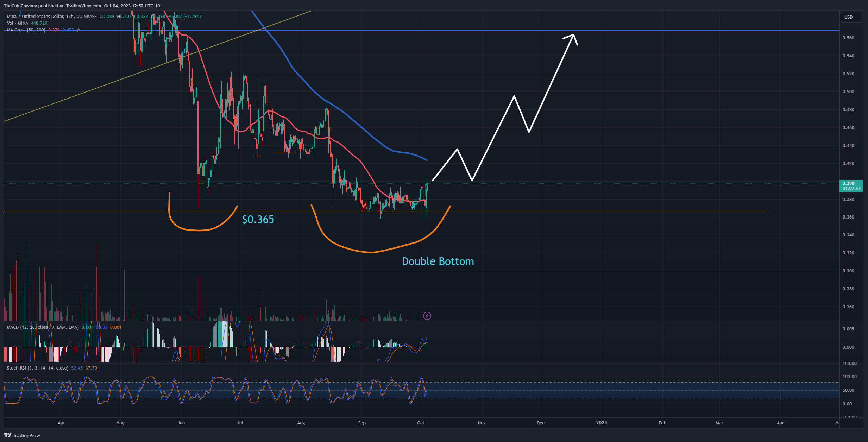868x442 pixels.
Task: Click the Mar label on time axis
Action: point(719,423)
